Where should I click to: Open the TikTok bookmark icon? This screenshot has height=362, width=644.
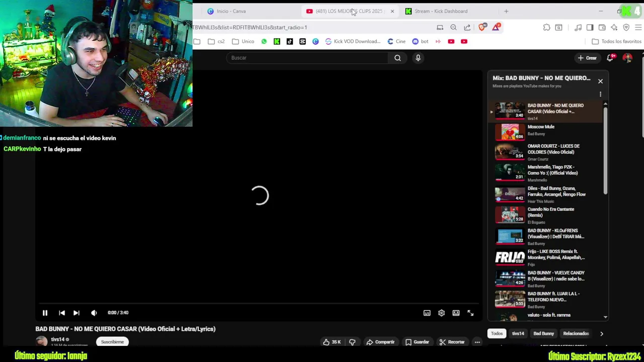coord(290,41)
